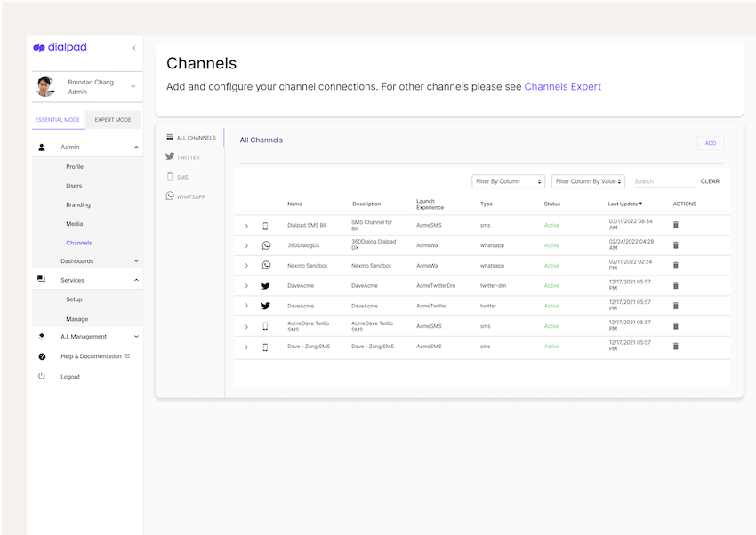
Task: Click the Dialpad logo
Action: 60,48
